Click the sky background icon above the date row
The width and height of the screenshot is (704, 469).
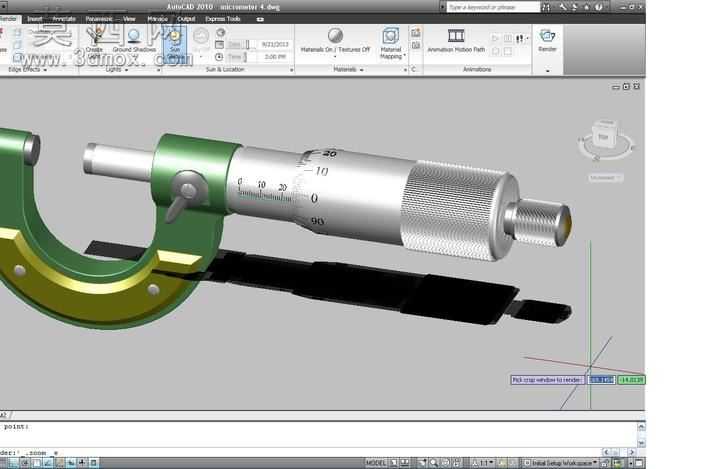(x=220, y=32)
